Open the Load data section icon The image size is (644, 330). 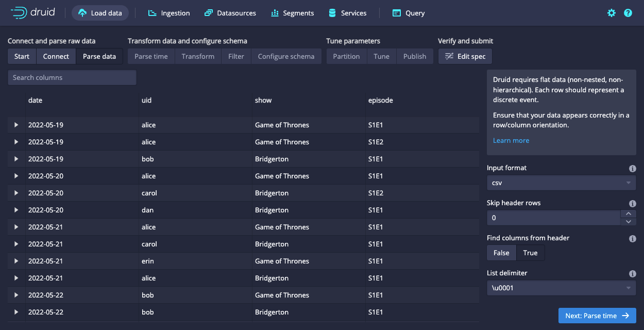82,12
